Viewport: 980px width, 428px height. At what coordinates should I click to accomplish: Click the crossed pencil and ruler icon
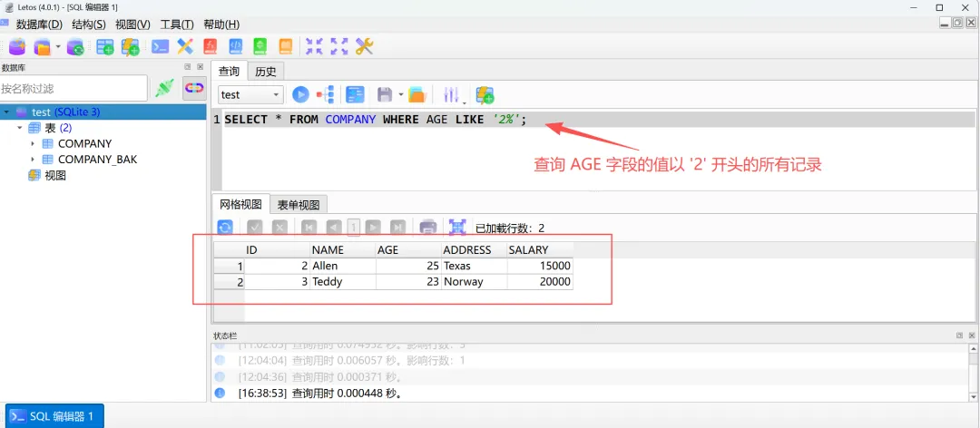point(186,46)
